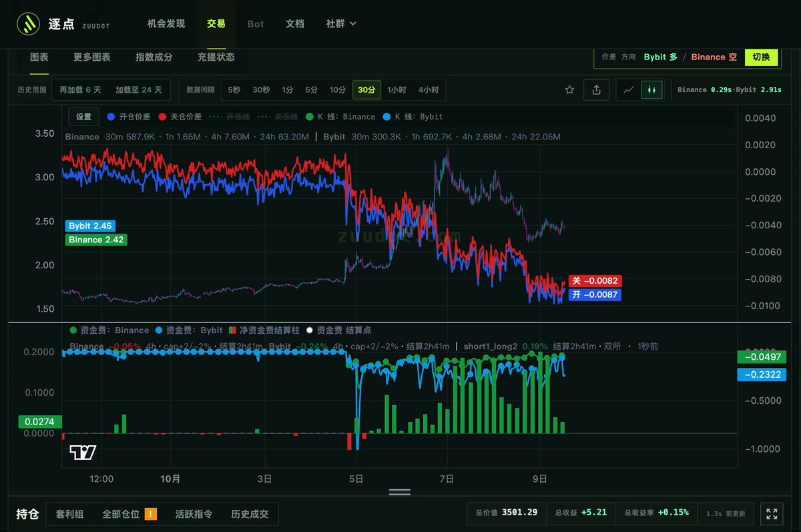This screenshot has height=532, width=801.
Task: Select the 5秒 data interval
Action: [234, 89]
